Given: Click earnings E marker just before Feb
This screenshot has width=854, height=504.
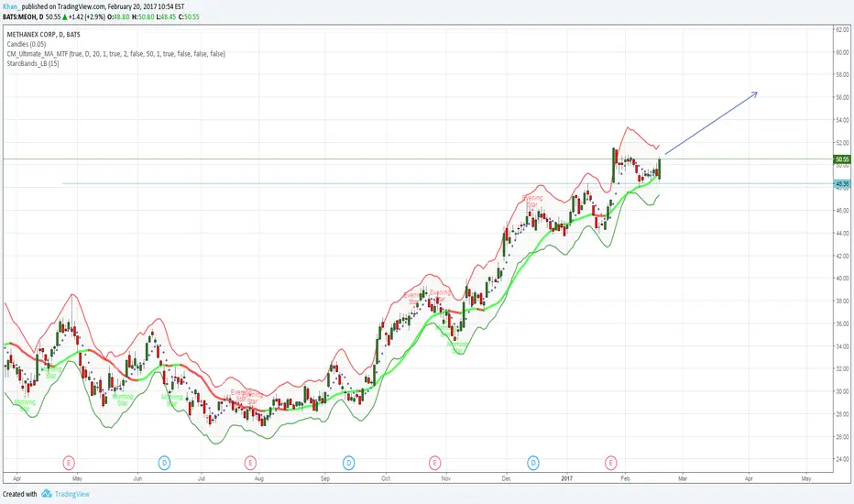Looking at the screenshot, I should [610, 463].
